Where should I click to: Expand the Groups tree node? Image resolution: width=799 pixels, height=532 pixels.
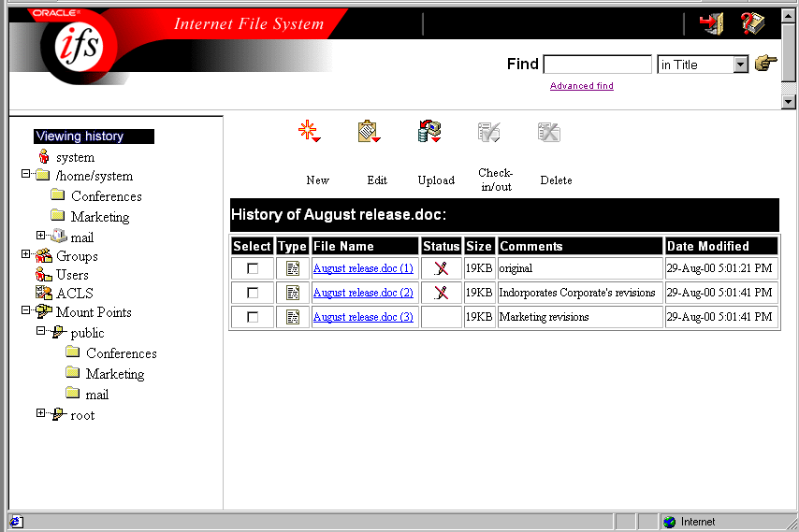25,253
